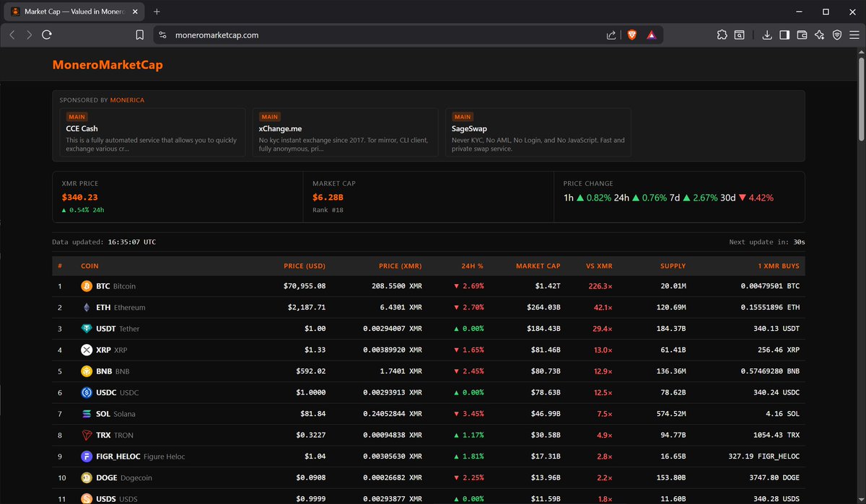Open Brave VPN shield icon
Screen dimensions: 866x504
pyautogui.click(x=837, y=35)
